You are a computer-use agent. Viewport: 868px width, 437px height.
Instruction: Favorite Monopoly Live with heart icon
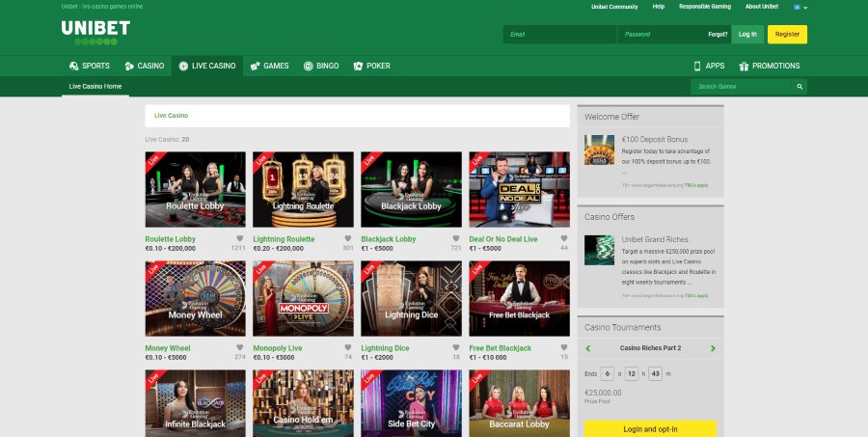pyautogui.click(x=347, y=348)
